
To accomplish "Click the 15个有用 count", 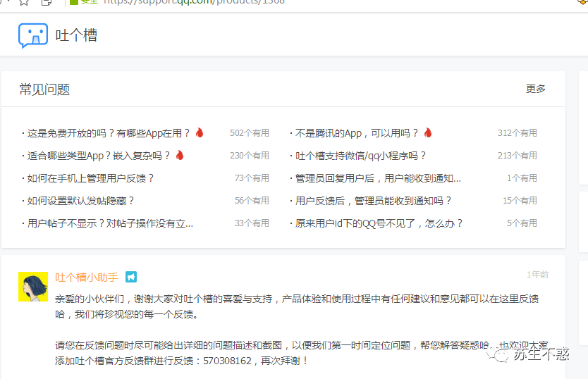I will (x=520, y=201).
